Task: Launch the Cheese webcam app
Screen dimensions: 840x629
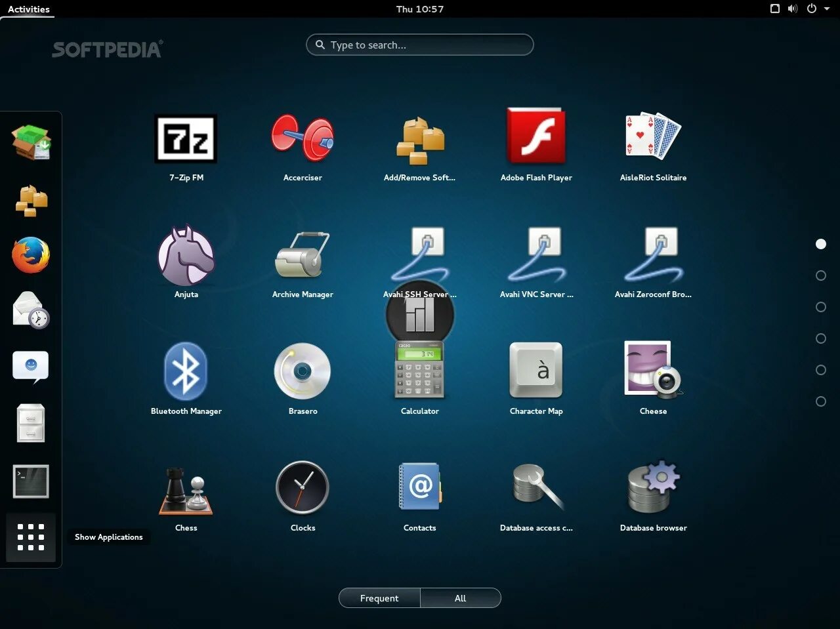Action: [x=653, y=371]
